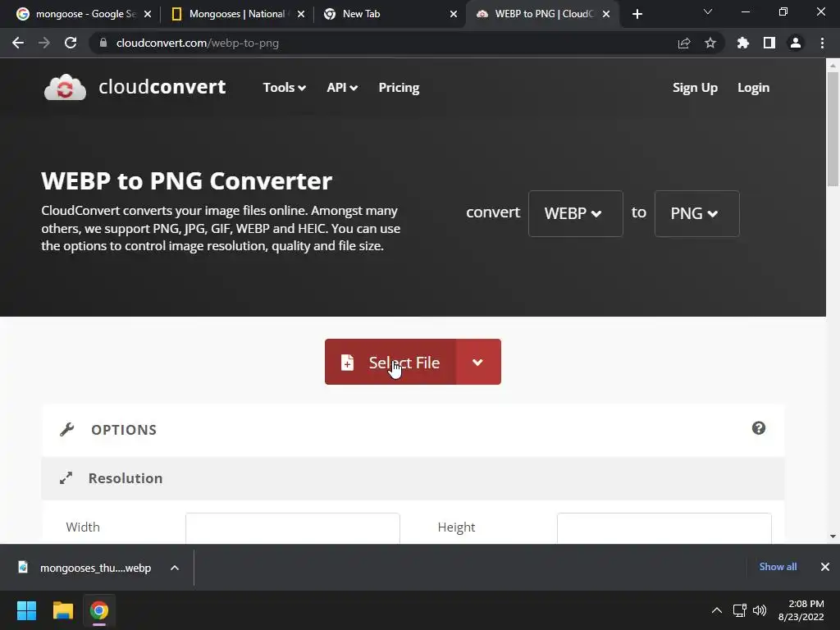Open the volume speaker tray icon
This screenshot has width=840, height=630.
point(759,610)
